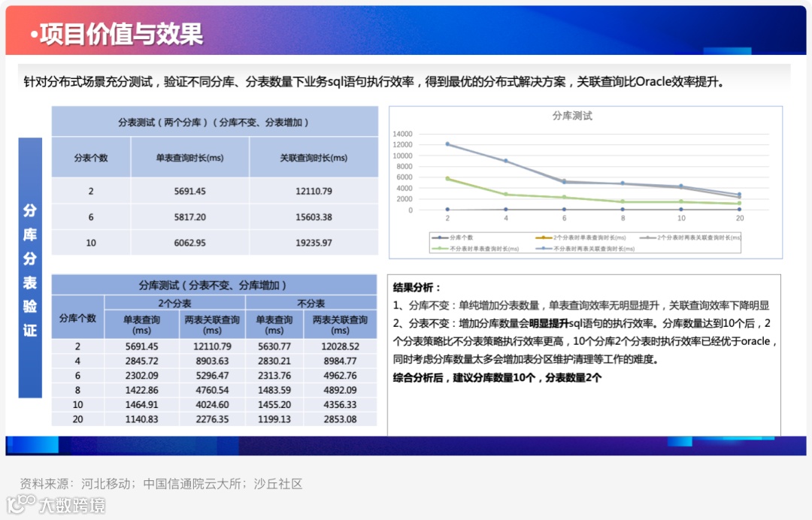
Task: Click chart y-axis label 8000
Action: [x=404, y=167]
